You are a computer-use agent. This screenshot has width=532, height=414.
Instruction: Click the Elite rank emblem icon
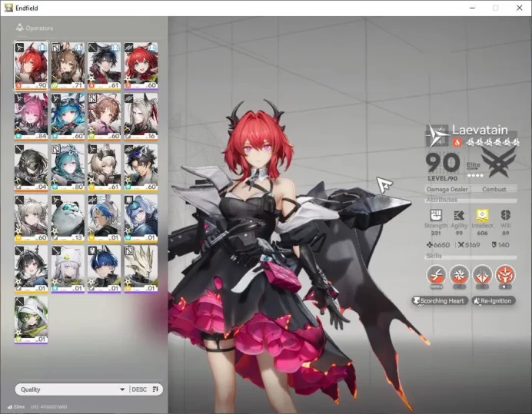click(x=498, y=163)
